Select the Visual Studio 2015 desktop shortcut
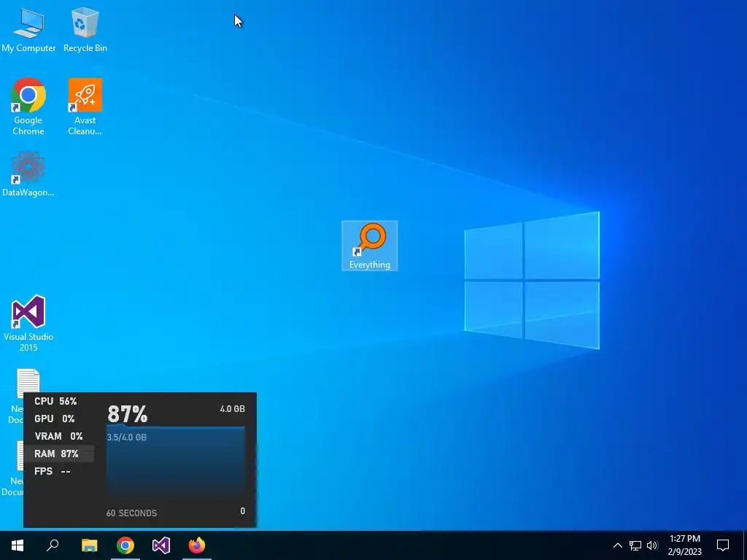 tap(28, 324)
